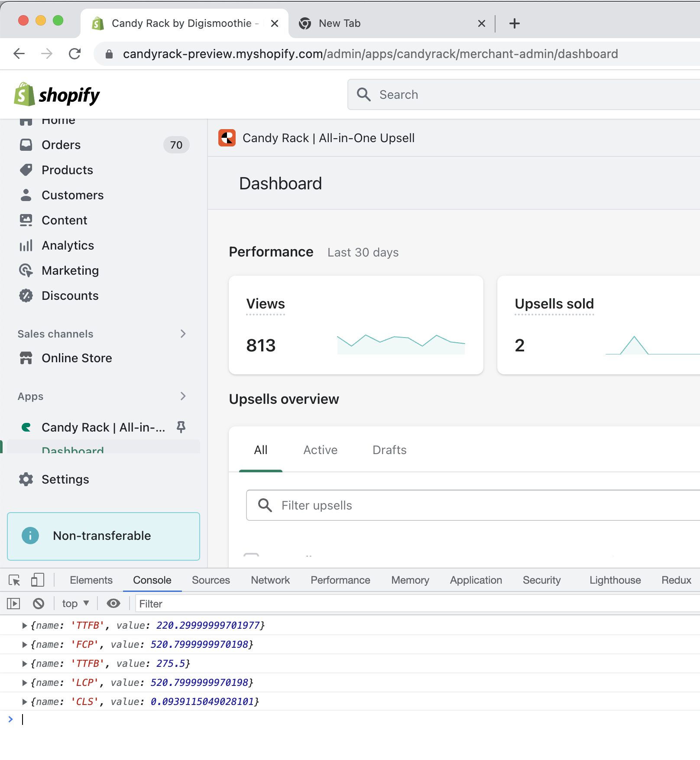The width and height of the screenshot is (700, 760).
Task: Toggle DevTools device toolbar
Action: (x=38, y=580)
